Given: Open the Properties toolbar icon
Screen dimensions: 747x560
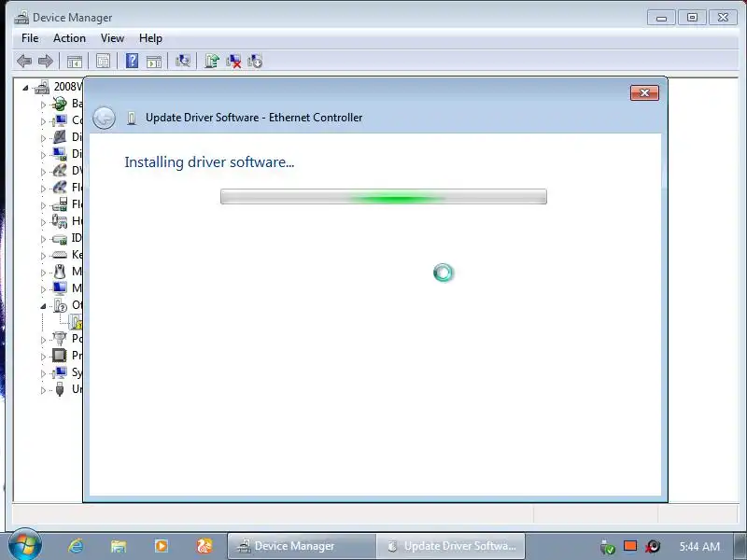Looking at the screenshot, I should click(x=103, y=61).
